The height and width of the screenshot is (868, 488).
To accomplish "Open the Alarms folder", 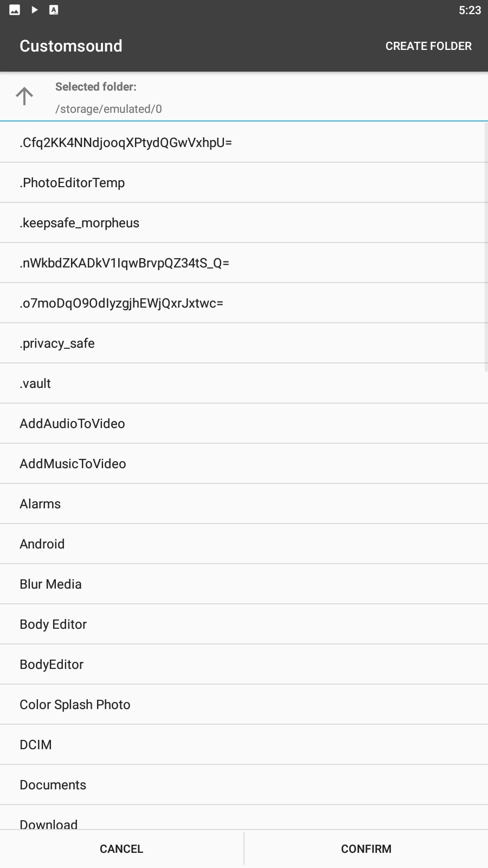I will (x=244, y=504).
